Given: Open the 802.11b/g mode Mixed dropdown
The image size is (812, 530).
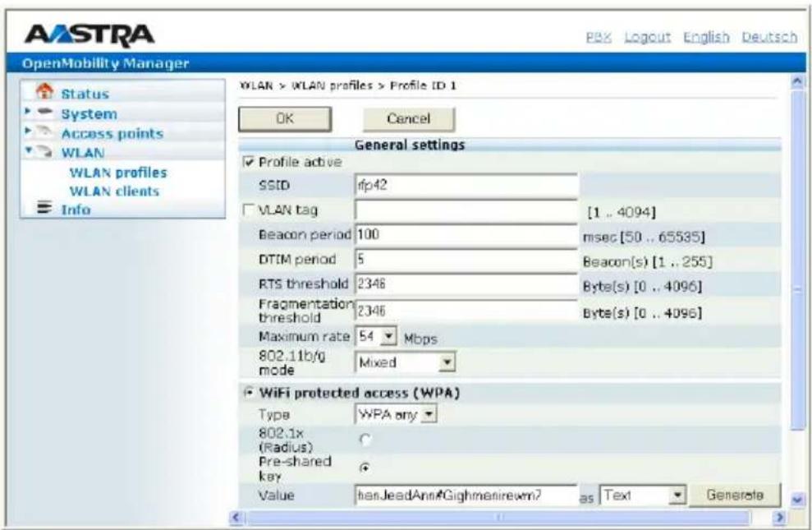Looking at the screenshot, I should tap(406, 362).
